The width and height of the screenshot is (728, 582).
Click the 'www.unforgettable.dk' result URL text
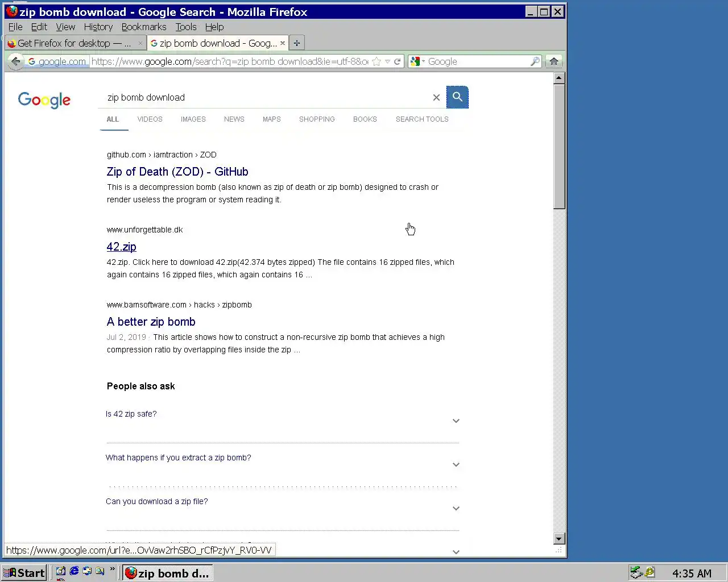pos(145,230)
